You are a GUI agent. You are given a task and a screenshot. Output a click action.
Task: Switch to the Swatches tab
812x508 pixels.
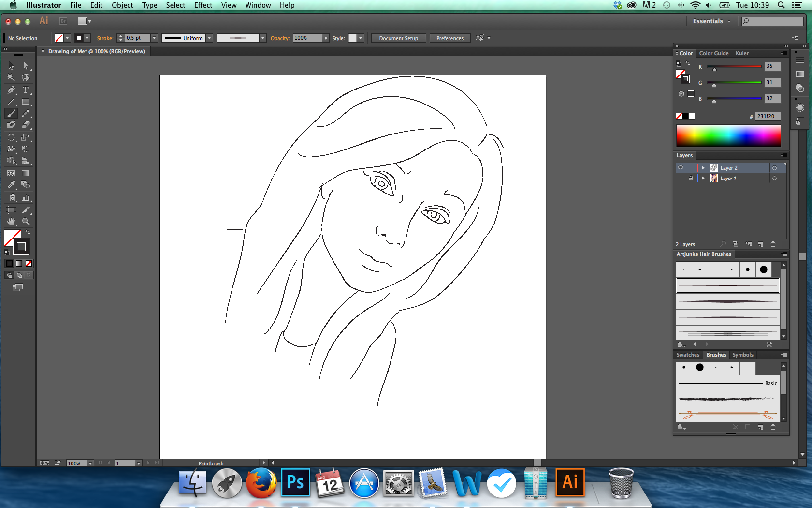[x=688, y=355]
